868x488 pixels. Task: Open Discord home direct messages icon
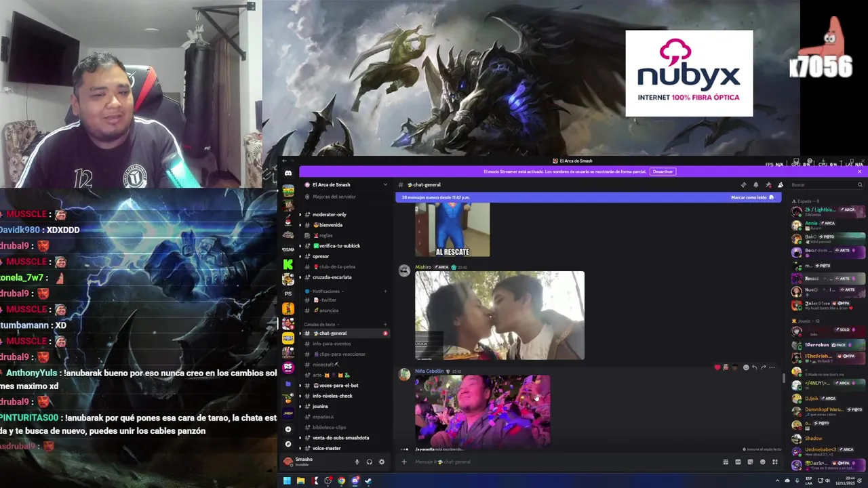click(x=288, y=174)
